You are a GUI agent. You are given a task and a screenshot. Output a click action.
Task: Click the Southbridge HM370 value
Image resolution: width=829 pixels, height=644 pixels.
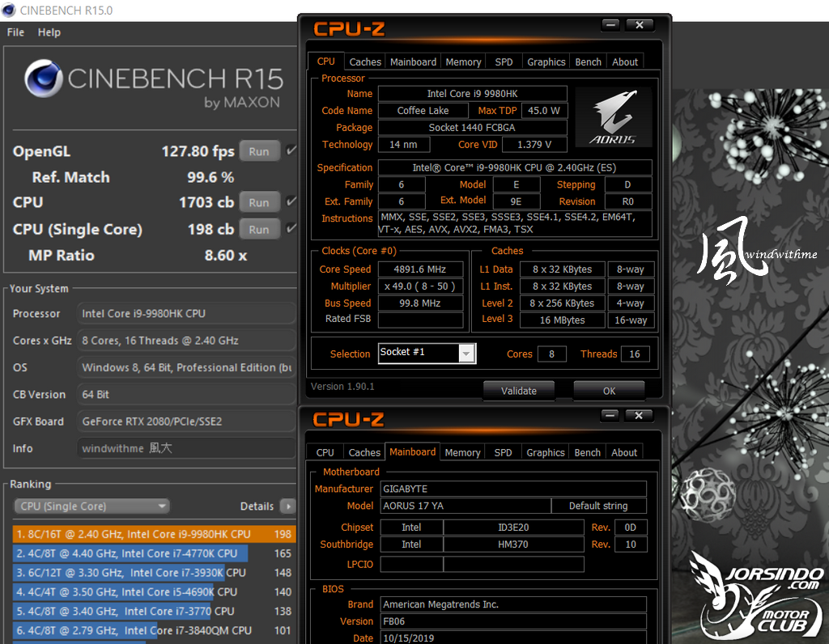point(513,544)
